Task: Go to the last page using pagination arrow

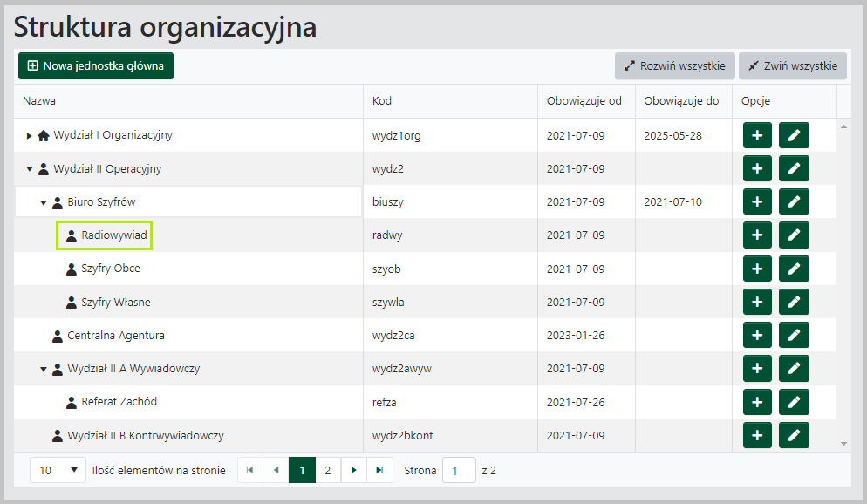Action: pyautogui.click(x=379, y=470)
